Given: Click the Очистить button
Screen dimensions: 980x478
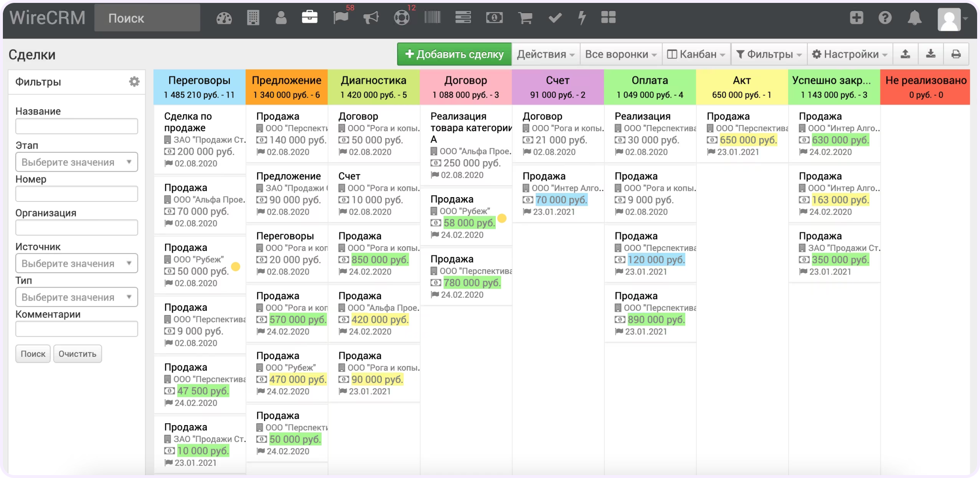Looking at the screenshot, I should click(x=77, y=354).
